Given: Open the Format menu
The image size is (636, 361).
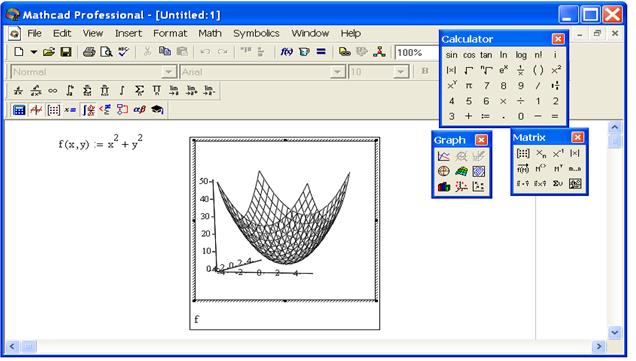Looking at the screenshot, I should tap(170, 33).
